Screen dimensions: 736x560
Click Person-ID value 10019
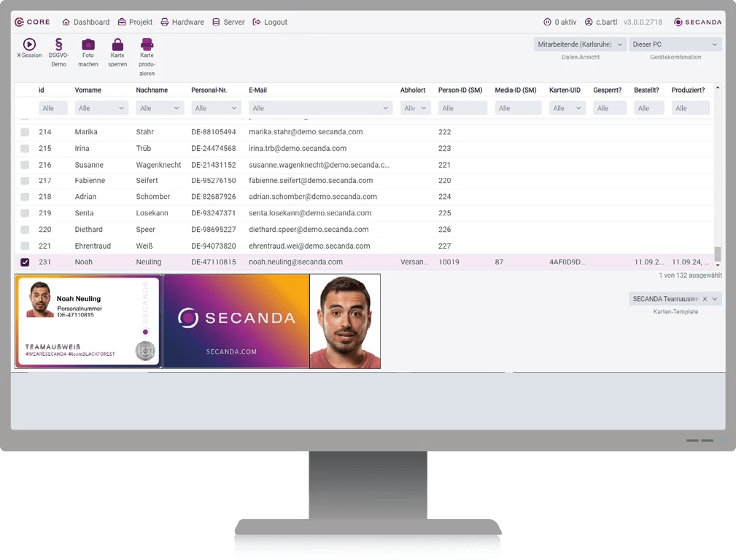tap(449, 262)
